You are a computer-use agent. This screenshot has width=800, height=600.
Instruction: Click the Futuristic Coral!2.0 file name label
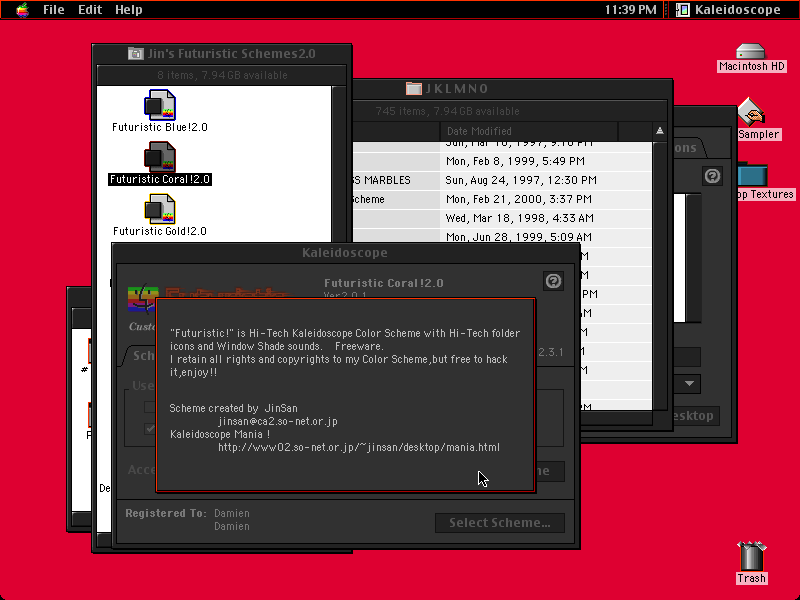click(x=160, y=179)
